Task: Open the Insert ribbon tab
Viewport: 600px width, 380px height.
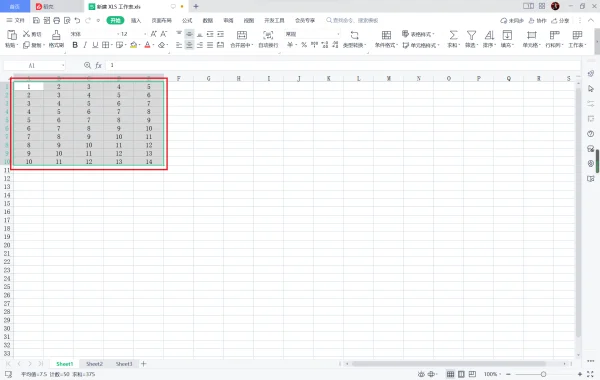Action: click(x=136, y=20)
